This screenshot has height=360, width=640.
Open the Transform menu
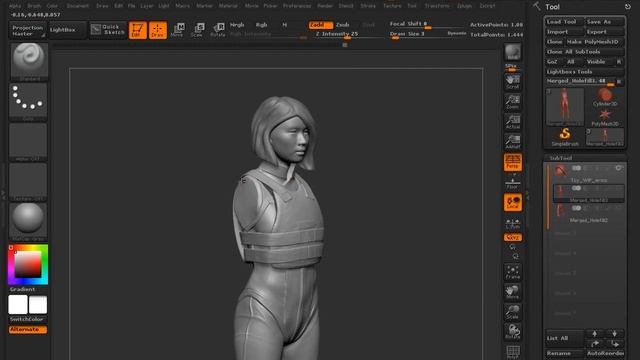(x=437, y=6)
